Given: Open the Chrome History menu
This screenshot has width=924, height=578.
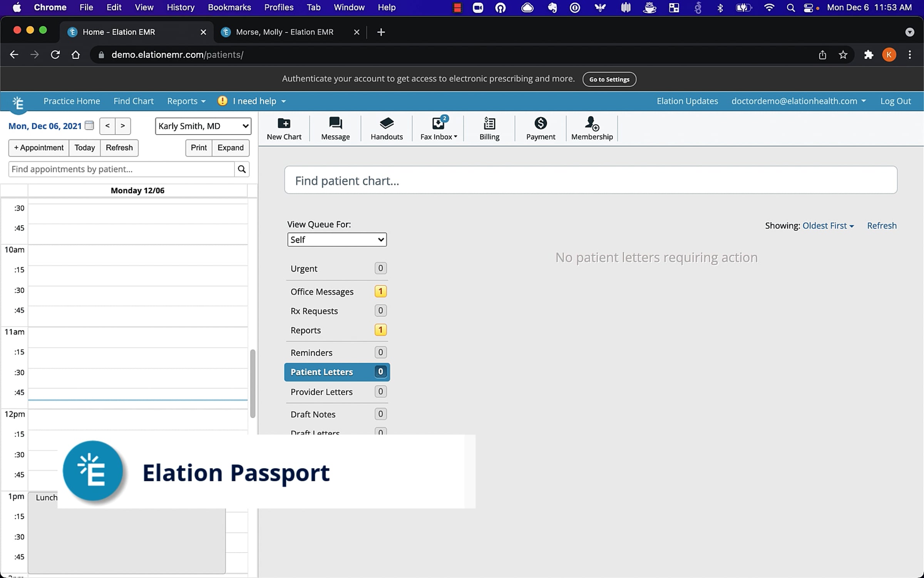Looking at the screenshot, I should coord(181,7).
